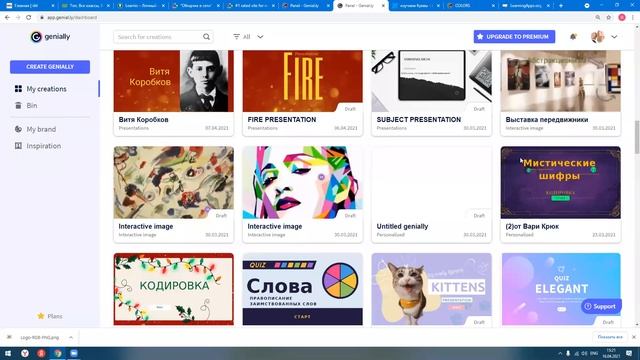Viewport: 640px width, 360px height.
Task: Bookmark this page with star icon
Action: point(609,18)
